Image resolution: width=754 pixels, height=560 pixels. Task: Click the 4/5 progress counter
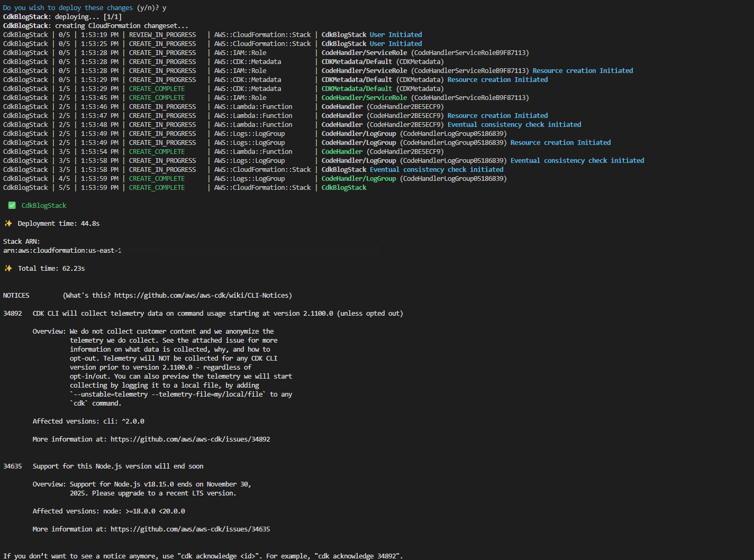64,178
